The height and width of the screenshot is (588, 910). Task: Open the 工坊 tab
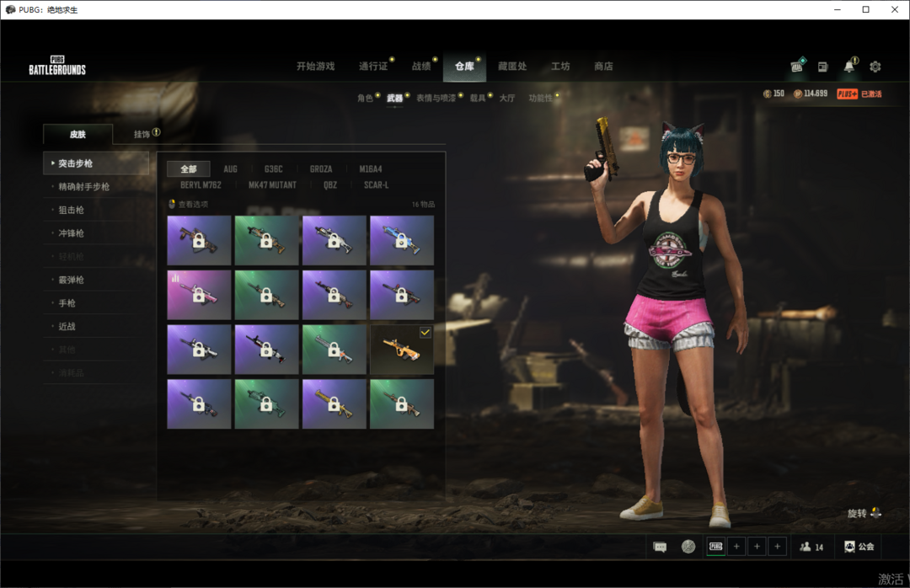click(x=560, y=67)
